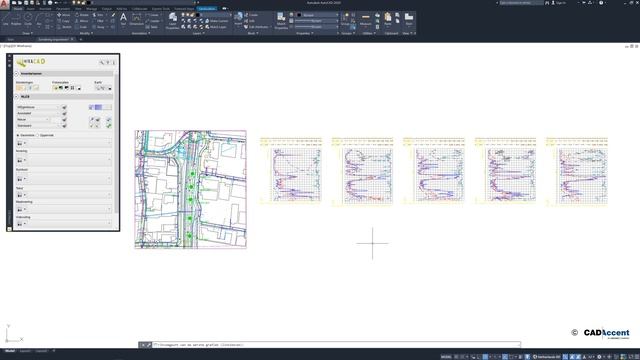The width and height of the screenshot is (640, 360).
Task: Switch to the Manage ribbon tab
Action: tap(91, 9)
